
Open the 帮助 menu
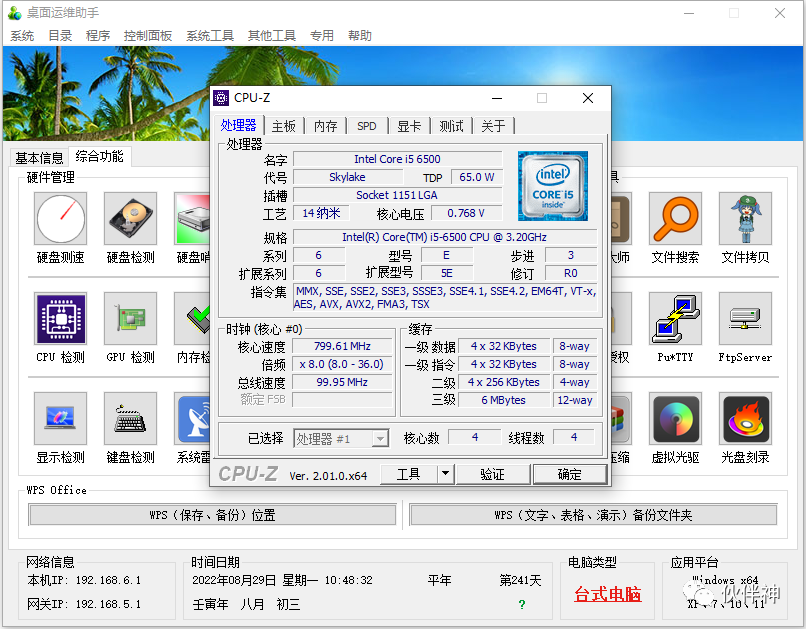point(359,36)
